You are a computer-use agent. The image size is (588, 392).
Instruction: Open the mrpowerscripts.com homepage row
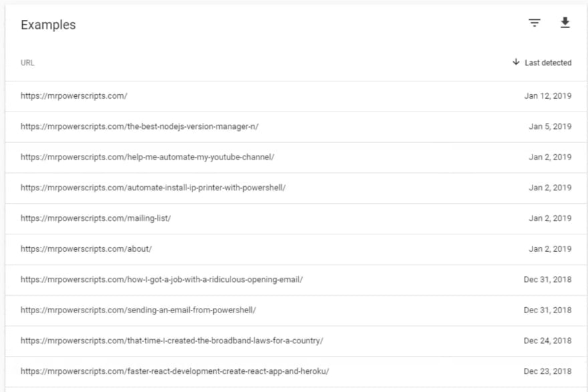pyautogui.click(x=296, y=96)
